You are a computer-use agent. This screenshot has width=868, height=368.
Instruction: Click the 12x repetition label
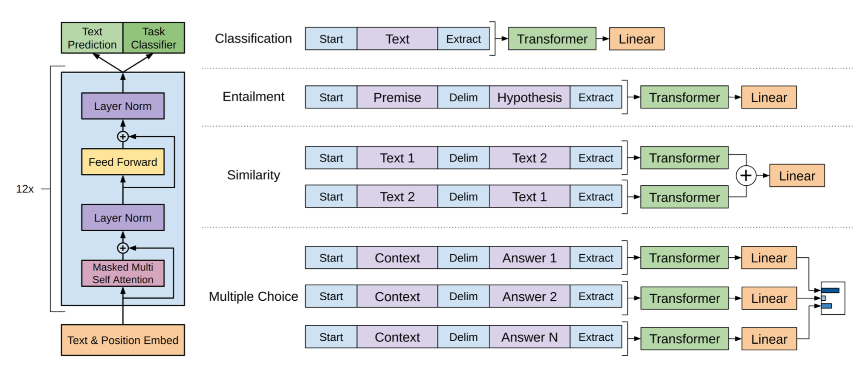coord(25,189)
